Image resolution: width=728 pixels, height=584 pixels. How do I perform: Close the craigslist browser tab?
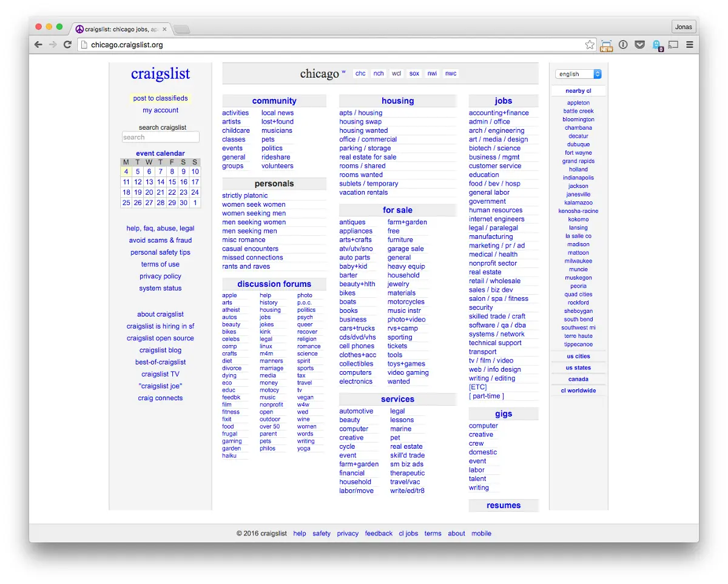pyautogui.click(x=164, y=29)
